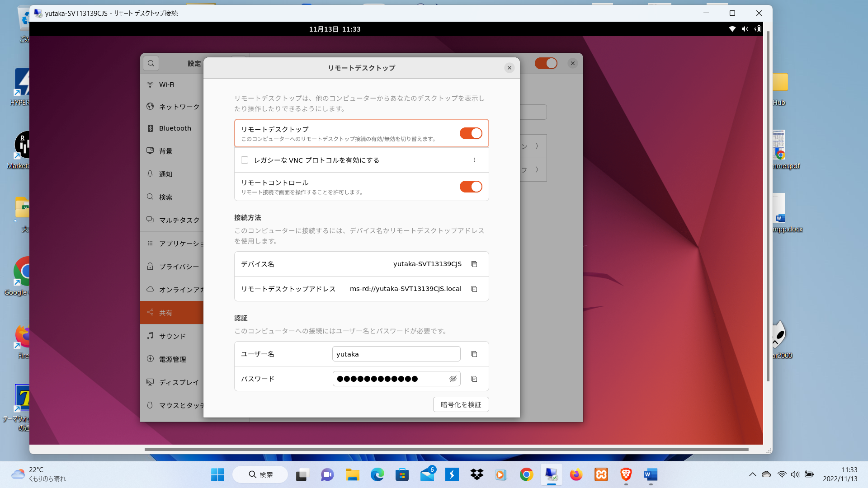The width and height of the screenshot is (868, 488).
Task: Enable the legacy VNC protocol checkbox
Action: pyautogui.click(x=245, y=160)
